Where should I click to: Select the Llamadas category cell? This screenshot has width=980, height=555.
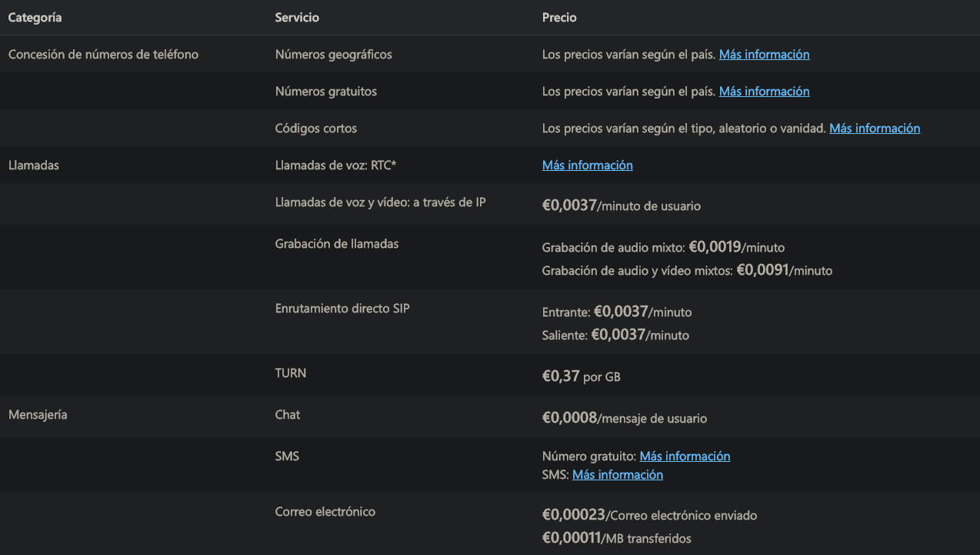pyautogui.click(x=33, y=165)
